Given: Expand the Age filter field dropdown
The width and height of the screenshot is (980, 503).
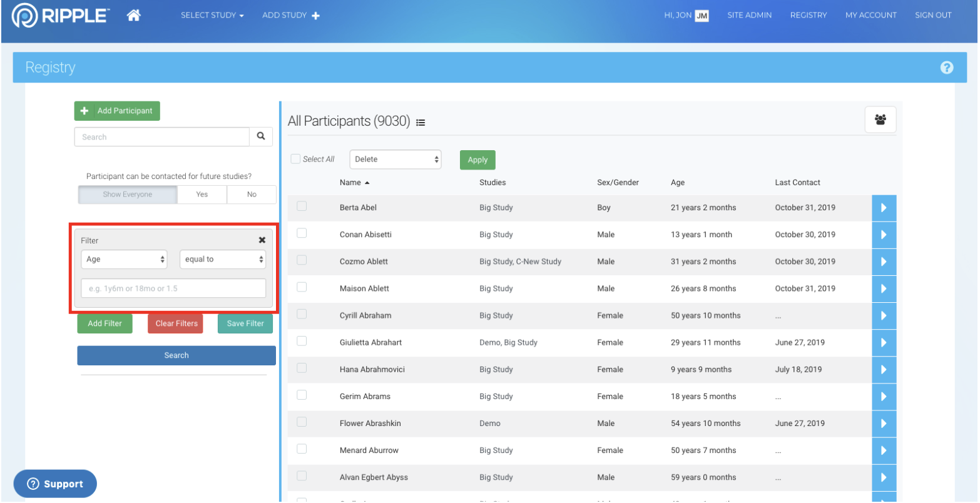Looking at the screenshot, I should [124, 259].
